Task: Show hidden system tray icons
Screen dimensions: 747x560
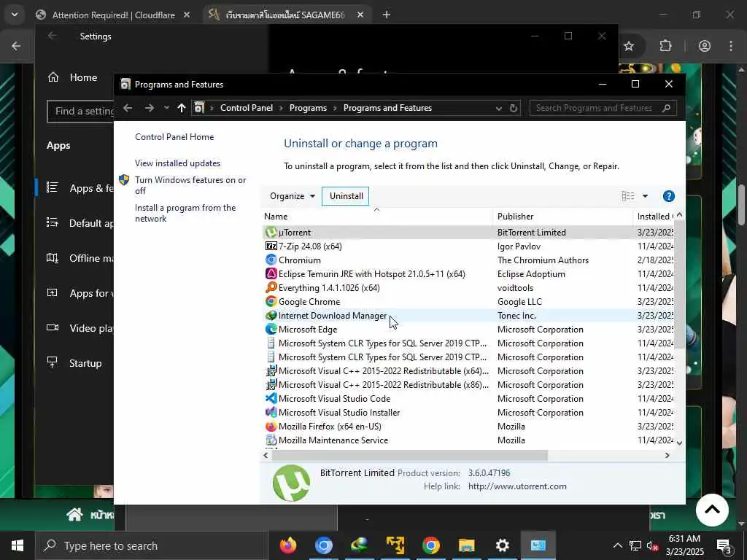Action: (x=617, y=545)
